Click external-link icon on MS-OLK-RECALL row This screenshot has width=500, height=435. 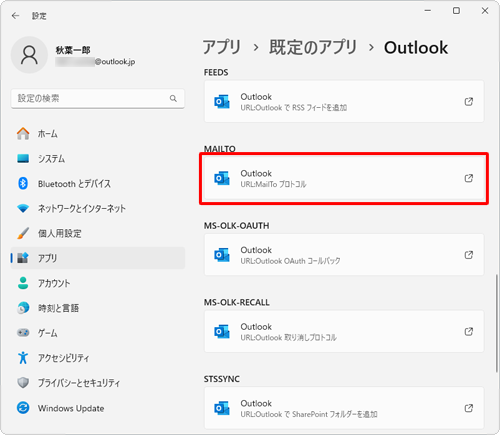point(469,331)
